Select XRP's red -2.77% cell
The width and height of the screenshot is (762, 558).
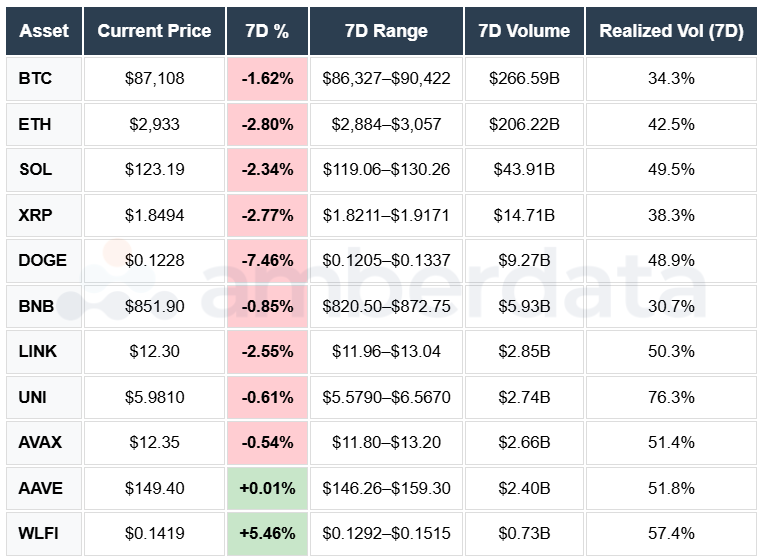click(267, 215)
